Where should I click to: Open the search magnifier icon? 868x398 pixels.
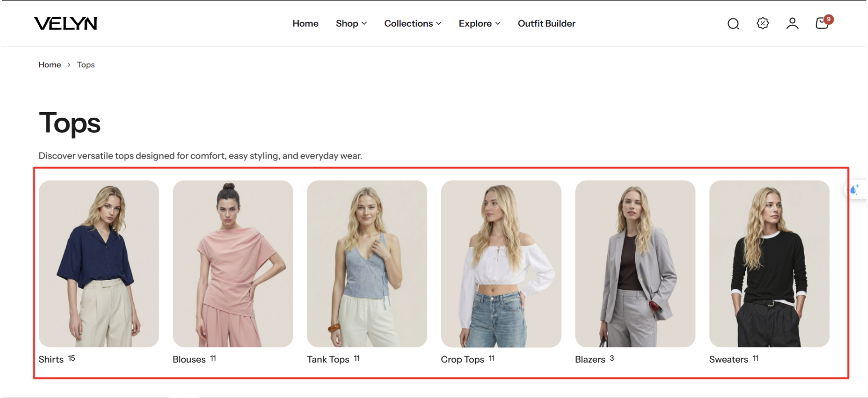click(733, 24)
